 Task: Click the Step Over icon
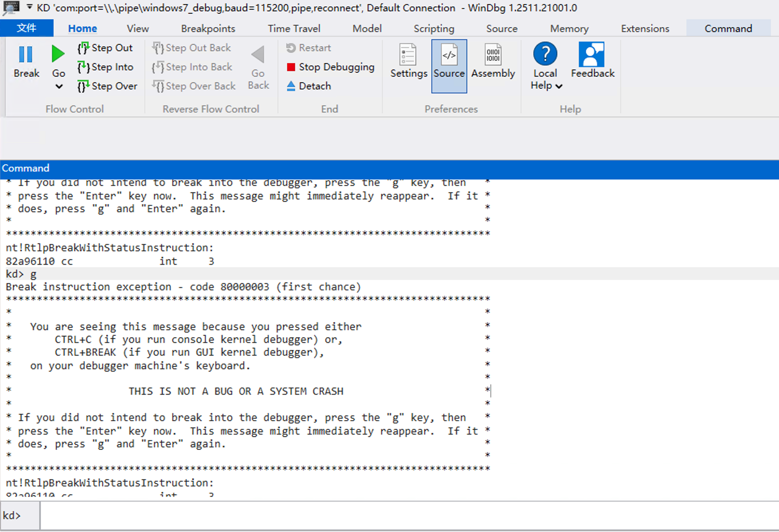tap(83, 86)
